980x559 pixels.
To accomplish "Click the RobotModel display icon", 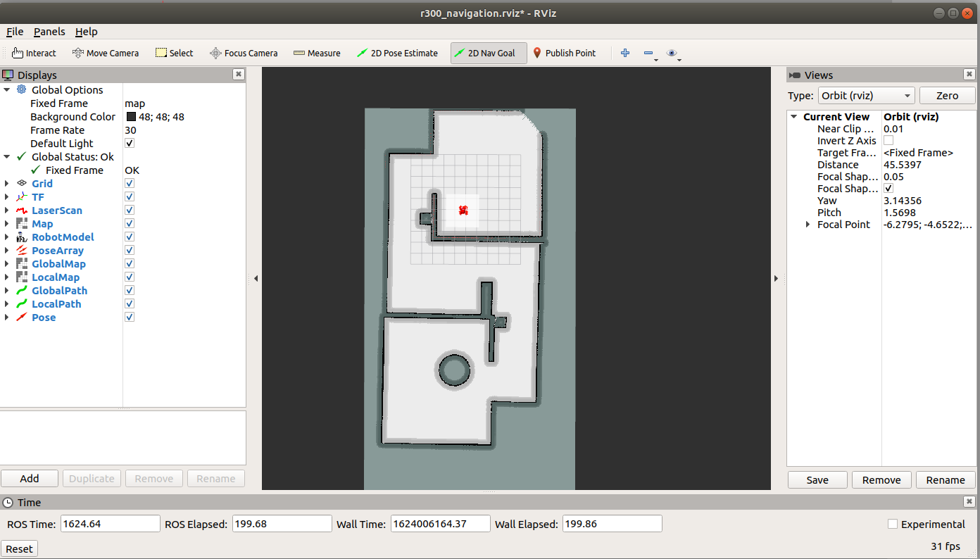I will pyautogui.click(x=21, y=237).
